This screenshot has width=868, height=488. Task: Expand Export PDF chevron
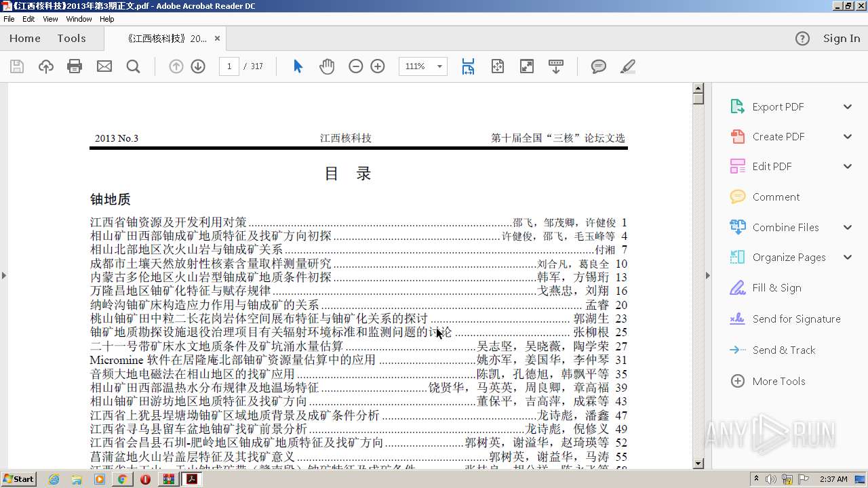pyautogui.click(x=848, y=107)
